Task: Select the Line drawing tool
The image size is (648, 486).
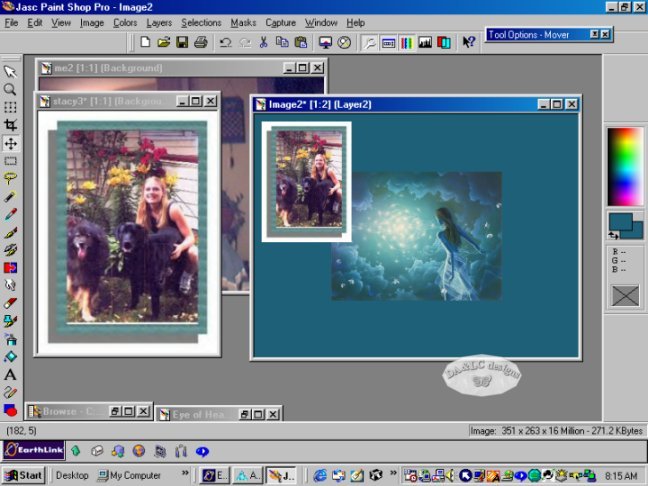Action: [x=10, y=392]
